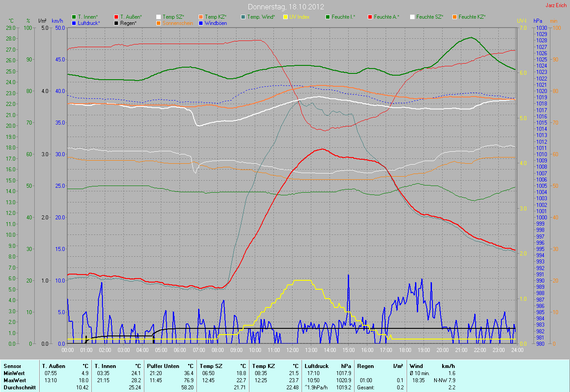Click the black Regen legend square
Image resolution: width=570 pixels, height=392 pixels.
click(116, 23)
